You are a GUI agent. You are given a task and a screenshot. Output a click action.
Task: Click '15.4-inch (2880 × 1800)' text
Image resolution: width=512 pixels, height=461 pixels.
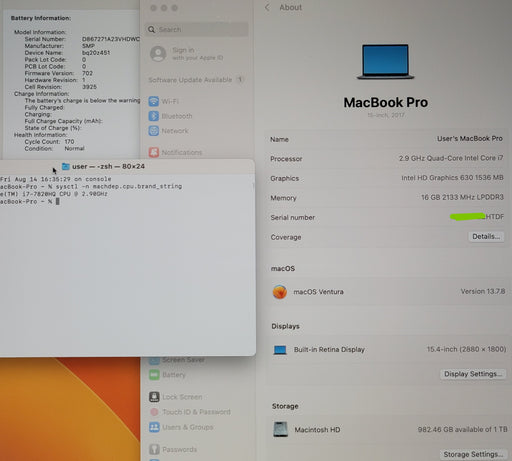click(x=466, y=349)
